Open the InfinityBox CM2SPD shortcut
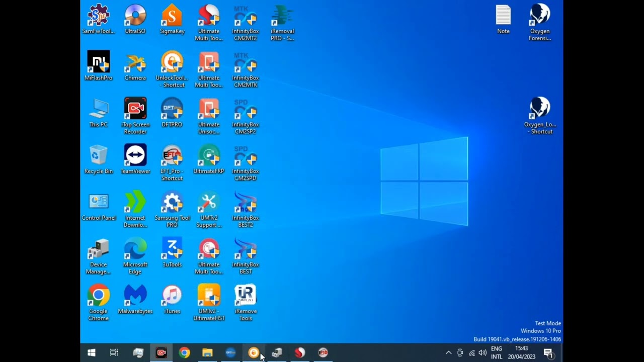644x362 pixels. coord(246,163)
